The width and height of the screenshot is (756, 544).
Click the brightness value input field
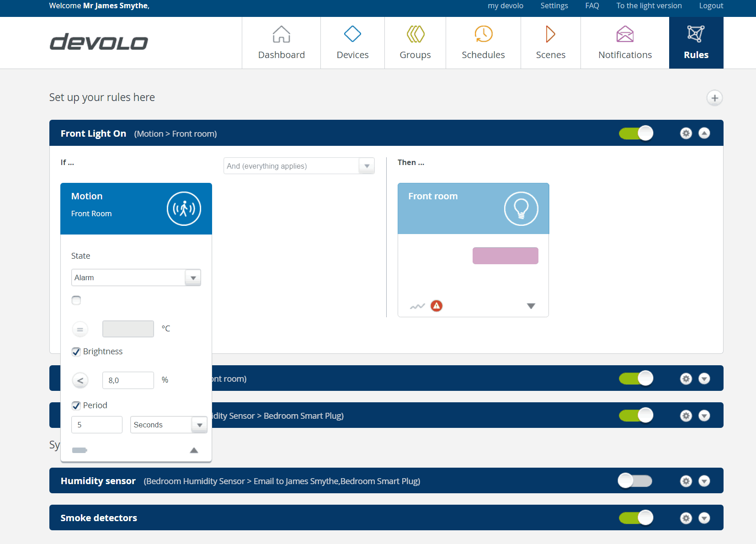128,380
